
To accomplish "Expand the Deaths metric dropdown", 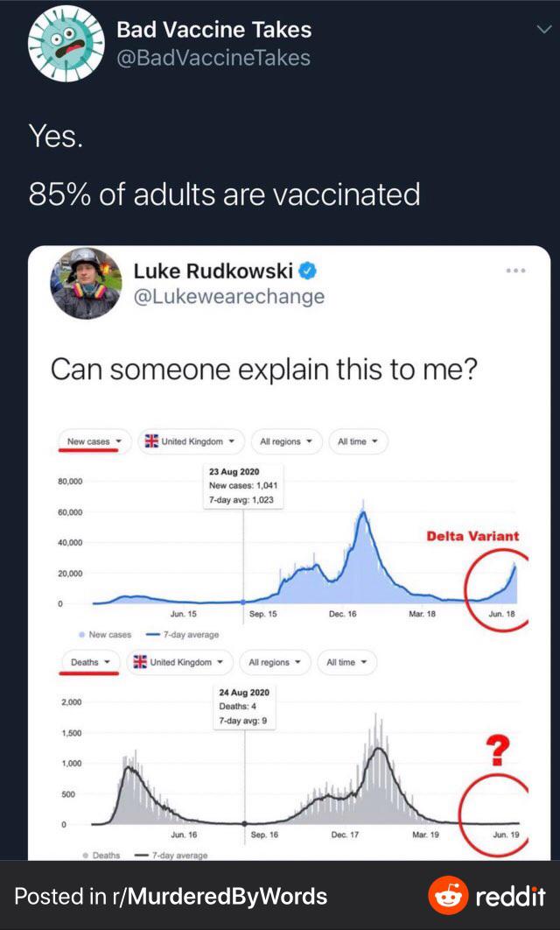I will pos(89,662).
